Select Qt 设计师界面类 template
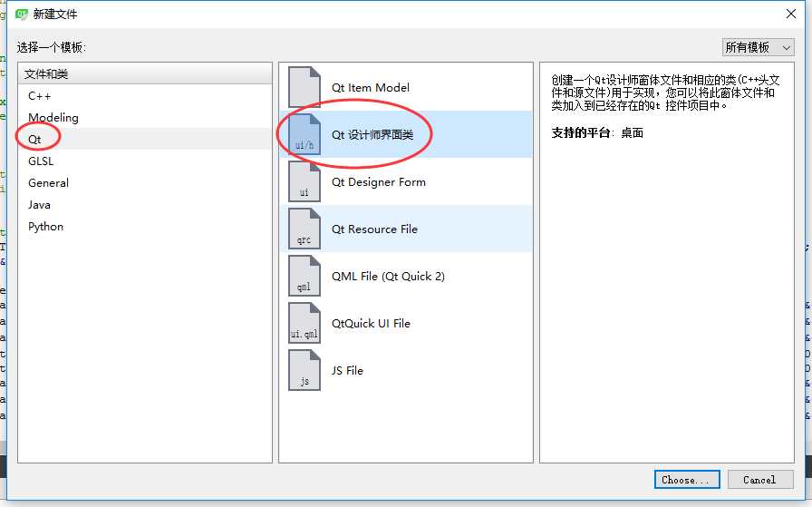This screenshot has width=812, height=507. (406, 134)
